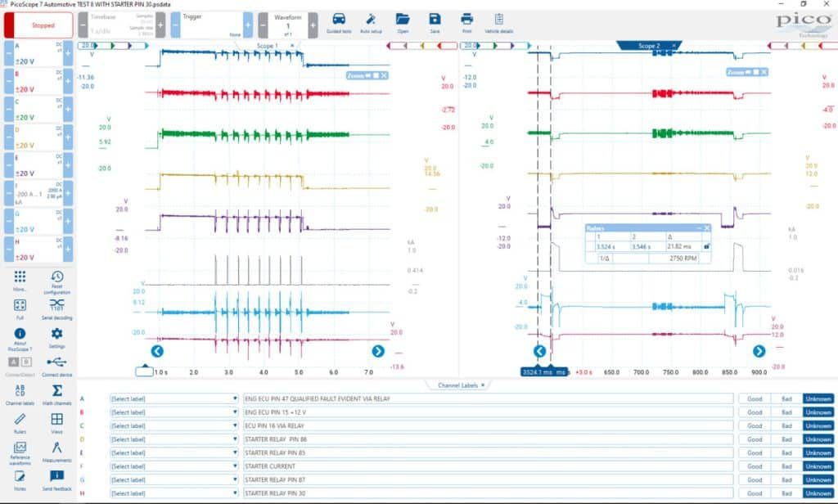The height and width of the screenshot is (504, 838).
Task: Switch to the Scope 1 tab
Action: 268,46
